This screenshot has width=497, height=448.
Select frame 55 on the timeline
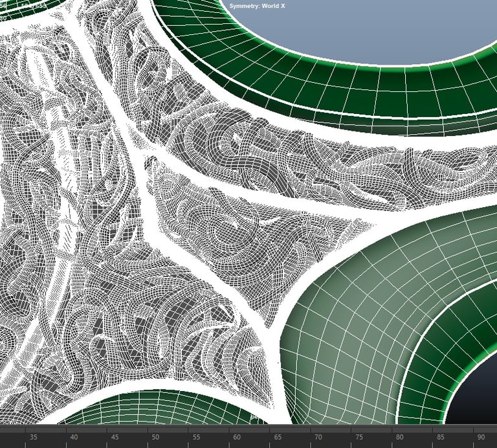[196, 437]
